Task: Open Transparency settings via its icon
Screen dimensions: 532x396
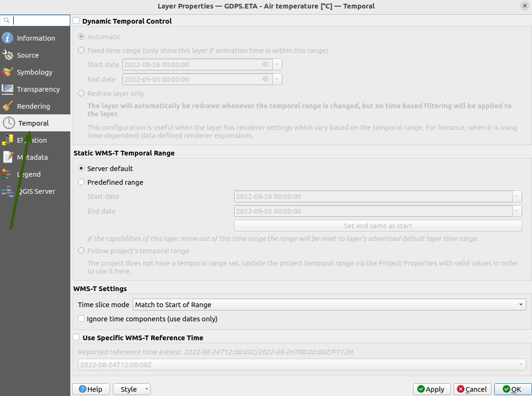Action: [8, 89]
